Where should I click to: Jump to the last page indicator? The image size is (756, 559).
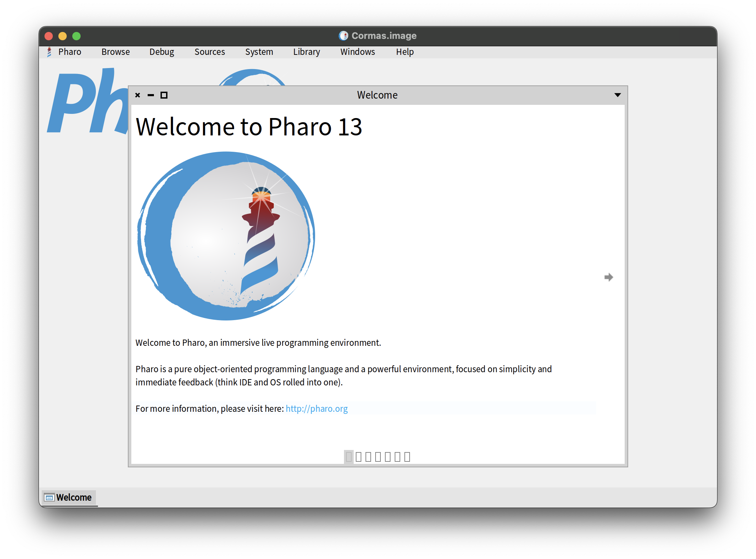407,457
